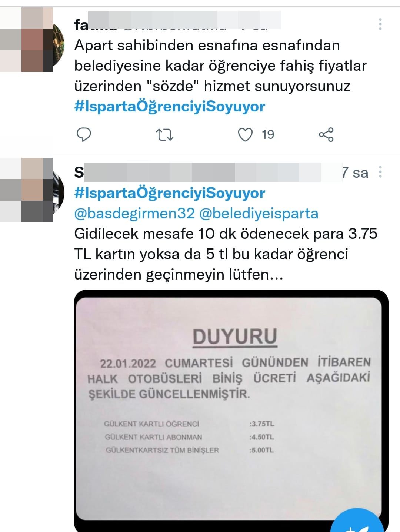Image resolution: width=400 pixels, height=532 pixels.
Task: Open the second tweet's 7 sa timestamp
Action: [355, 173]
